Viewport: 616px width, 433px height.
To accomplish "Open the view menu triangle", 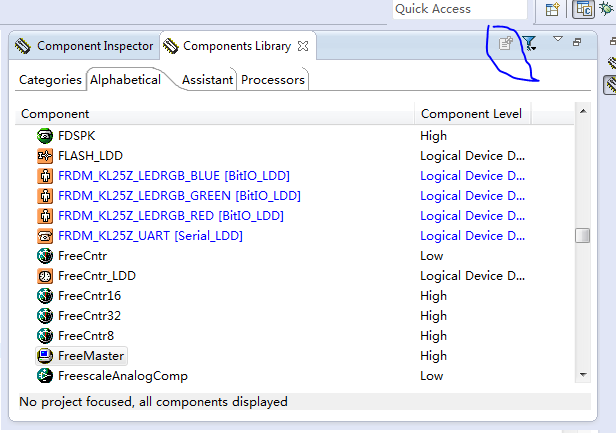I will click(x=558, y=40).
